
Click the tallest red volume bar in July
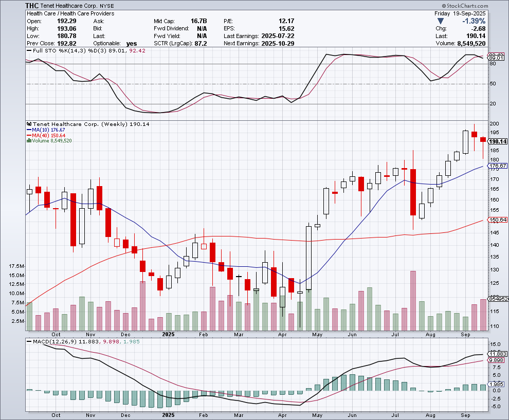point(413,301)
